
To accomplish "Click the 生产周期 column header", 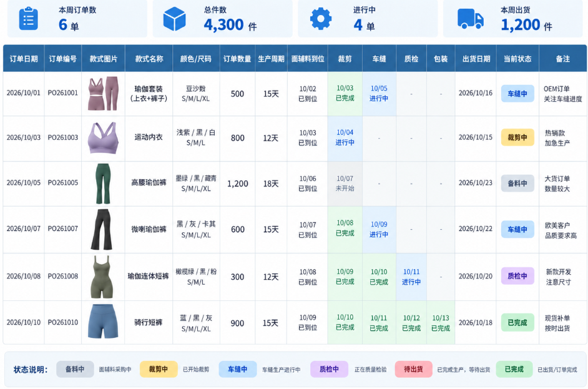I will (x=271, y=59).
